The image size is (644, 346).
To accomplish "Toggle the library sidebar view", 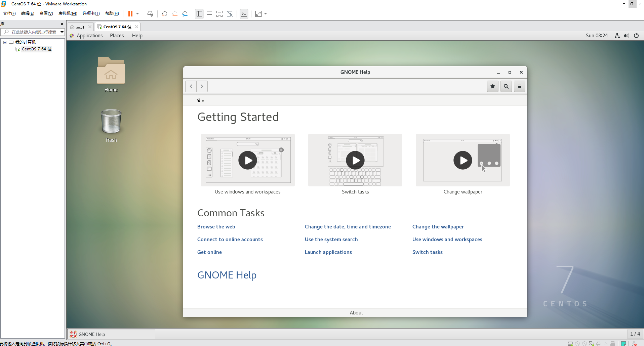I will click(199, 14).
